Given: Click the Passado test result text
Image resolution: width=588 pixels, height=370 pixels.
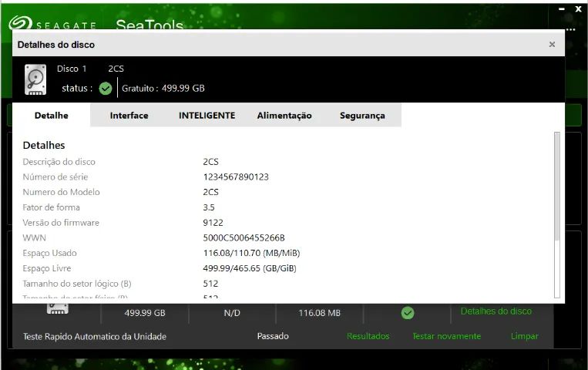Looking at the screenshot, I should tap(273, 336).
